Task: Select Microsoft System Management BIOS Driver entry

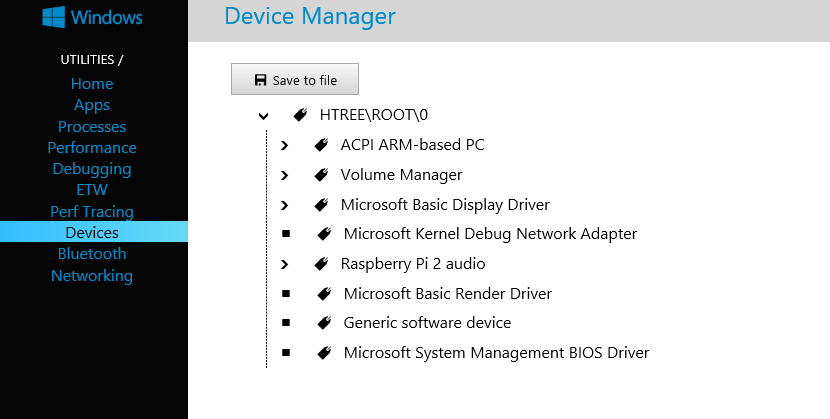Action: tap(496, 352)
